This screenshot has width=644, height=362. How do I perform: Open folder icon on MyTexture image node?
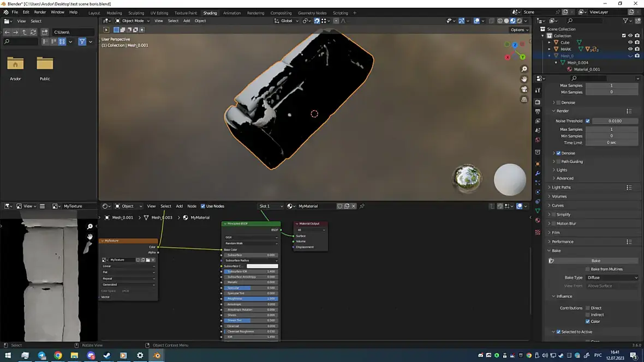[x=147, y=260]
